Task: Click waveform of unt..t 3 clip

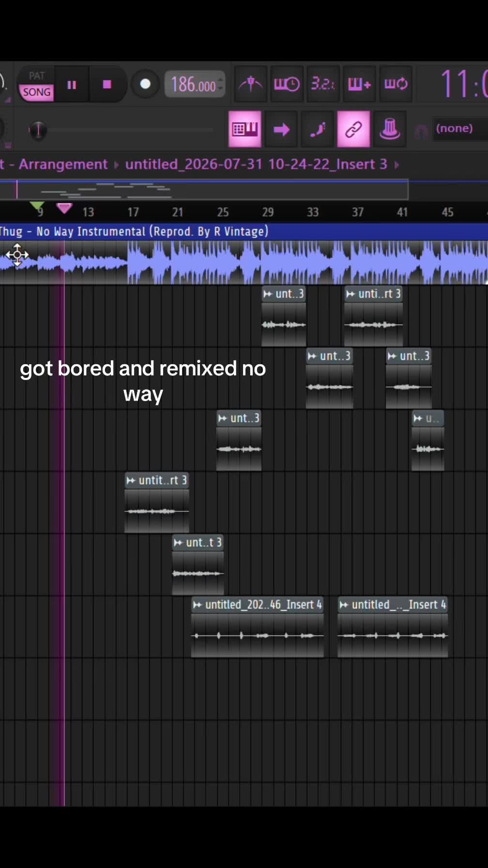Action: click(198, 573)
